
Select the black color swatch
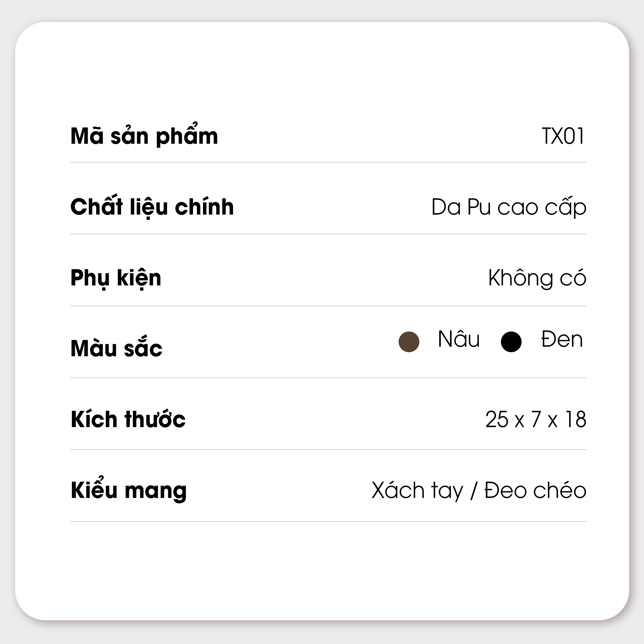click(x=511, y=342)
